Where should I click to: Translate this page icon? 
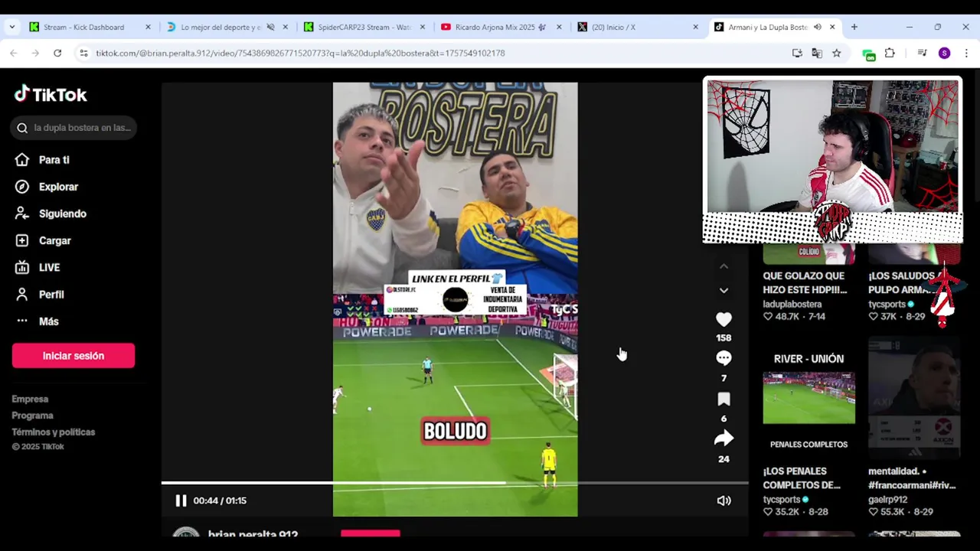(x=817, y=53)
